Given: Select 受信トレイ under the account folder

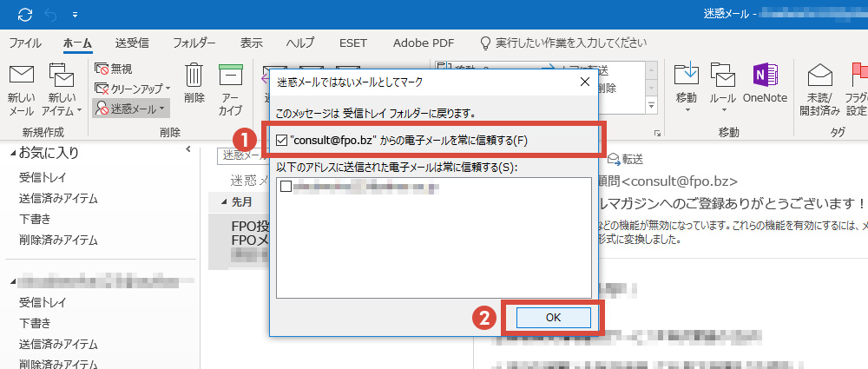Looking at the screenshot, I should coord(43,302).
